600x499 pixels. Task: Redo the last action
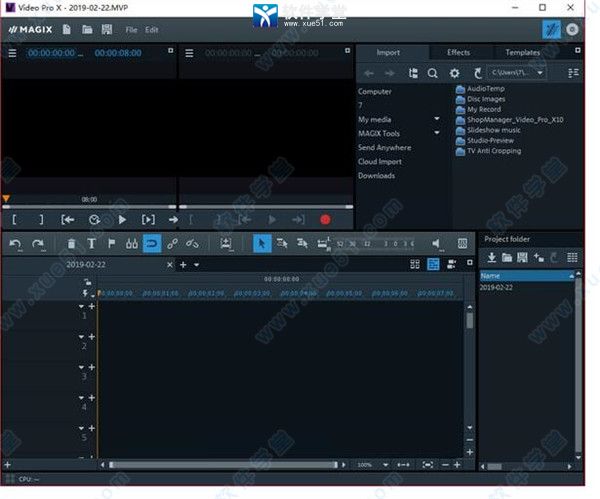[x=38, y=244]
